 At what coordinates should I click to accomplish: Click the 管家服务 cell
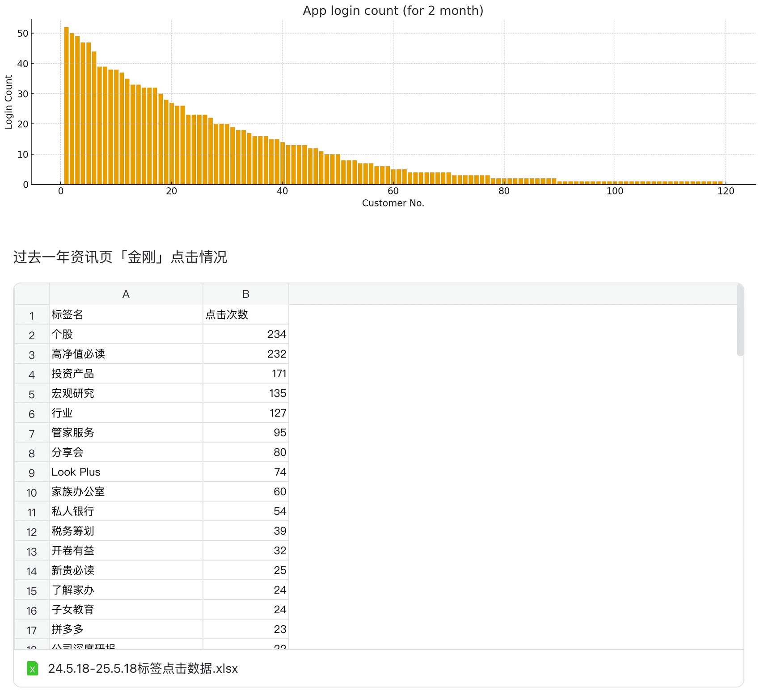[x=126, y=433]
